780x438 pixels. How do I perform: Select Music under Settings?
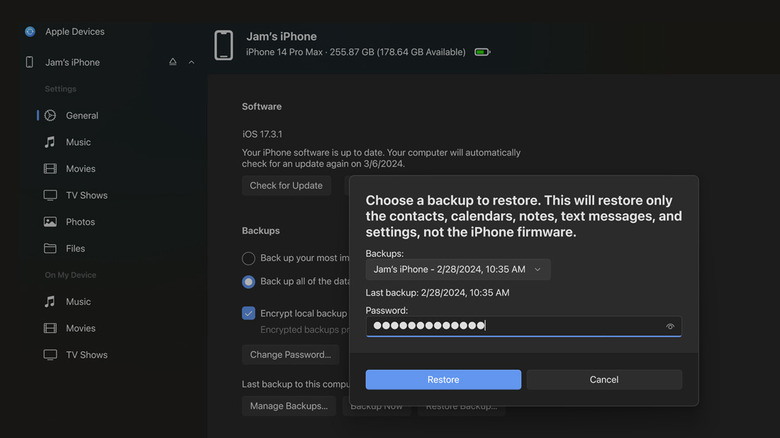point(78,142)
